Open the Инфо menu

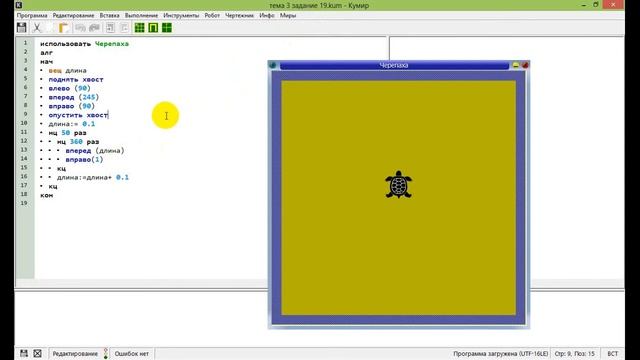(x=267, y=15)
